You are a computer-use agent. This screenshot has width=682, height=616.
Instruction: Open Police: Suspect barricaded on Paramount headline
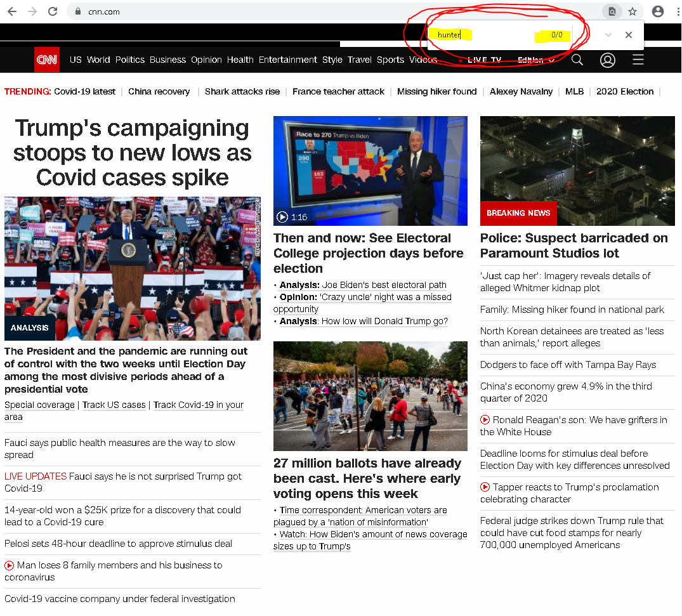(574, 246)
